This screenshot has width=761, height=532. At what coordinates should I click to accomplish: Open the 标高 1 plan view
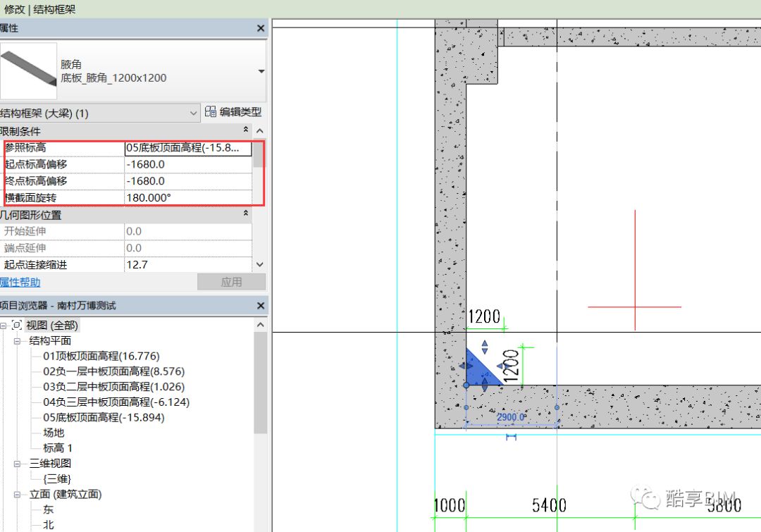pyautogui.click(x=57, y=448)
